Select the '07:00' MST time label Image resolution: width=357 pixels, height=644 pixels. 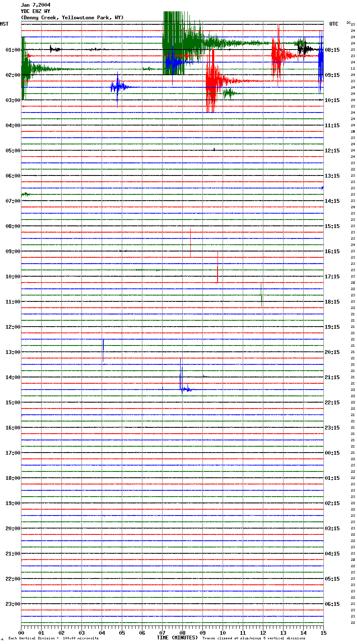pos(13,201)
